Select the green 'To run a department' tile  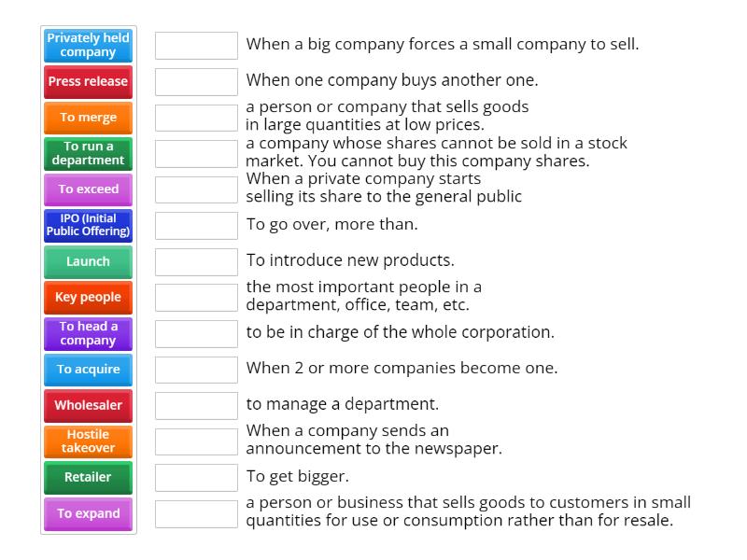point(89,153)
